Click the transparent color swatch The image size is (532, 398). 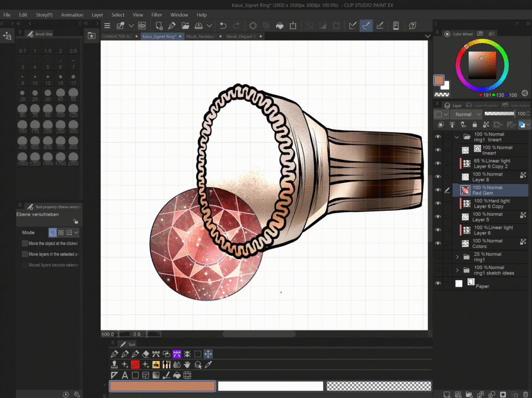[378, 386]
